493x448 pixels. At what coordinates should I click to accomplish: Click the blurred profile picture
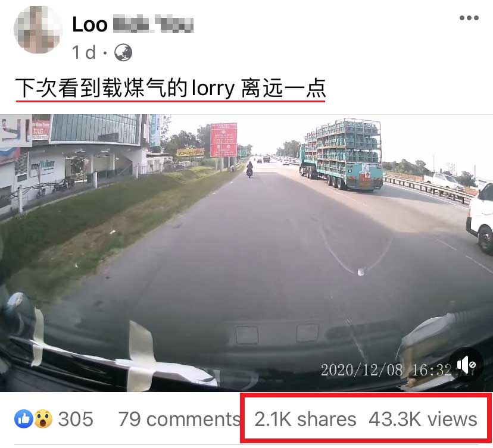(x=38, y=30)
